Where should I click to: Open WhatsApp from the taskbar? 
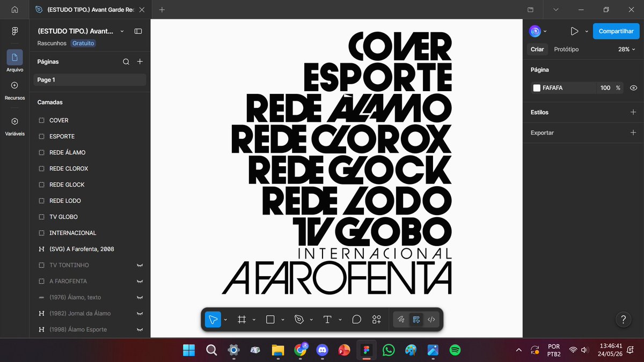click(388, 350)
